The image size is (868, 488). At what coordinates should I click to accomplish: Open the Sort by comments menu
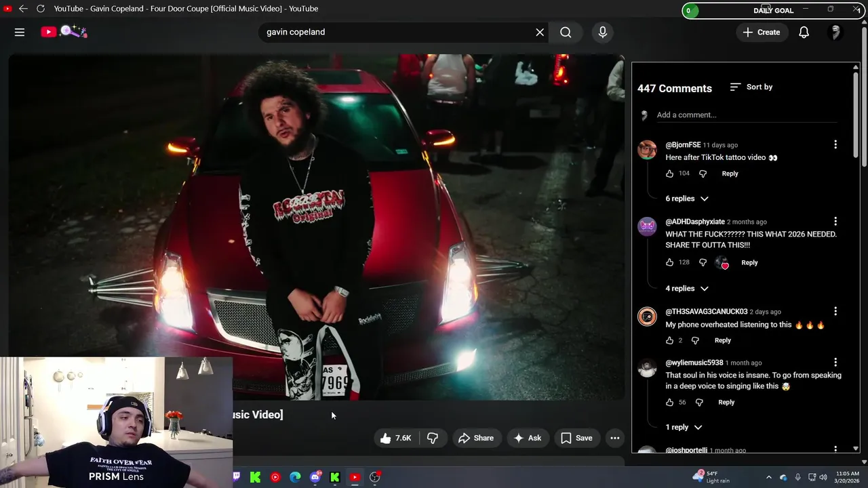(x=751, y=87)
